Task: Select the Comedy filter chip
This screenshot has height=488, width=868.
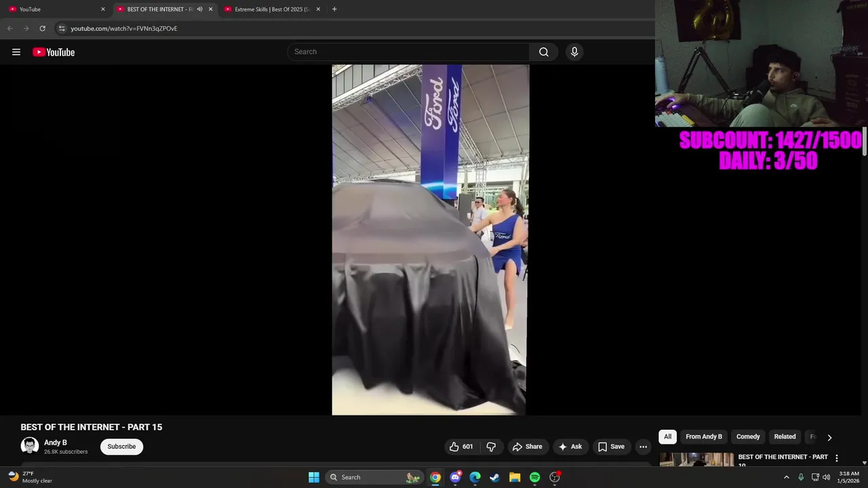Action: click(748, 436)
